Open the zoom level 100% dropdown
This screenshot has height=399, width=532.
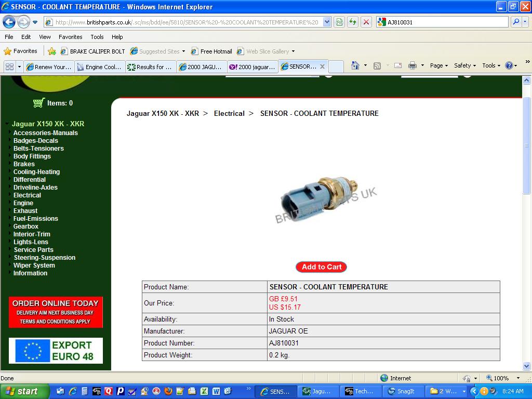click(518, 378)
